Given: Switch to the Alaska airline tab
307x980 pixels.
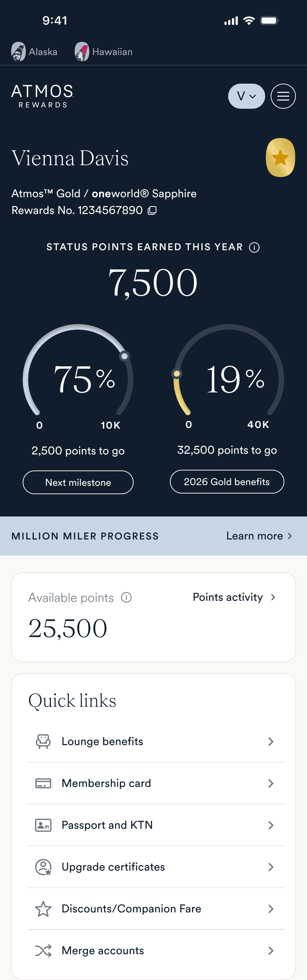Looking at the screenshot, I should 34,52.
